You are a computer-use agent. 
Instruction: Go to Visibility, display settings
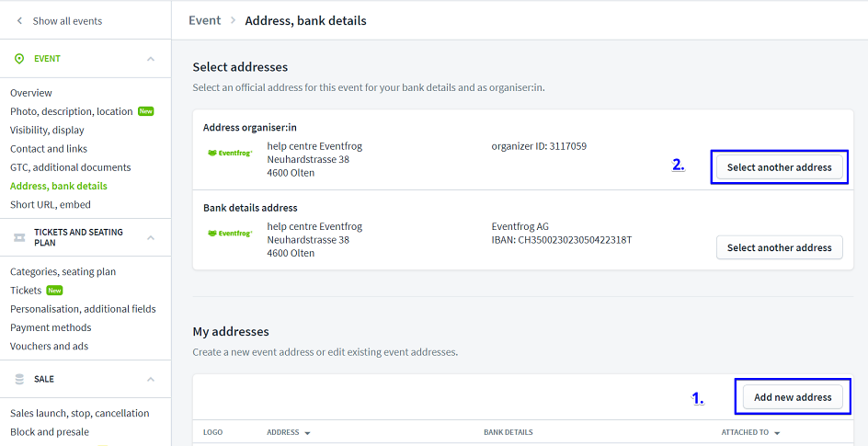(47, 131)
